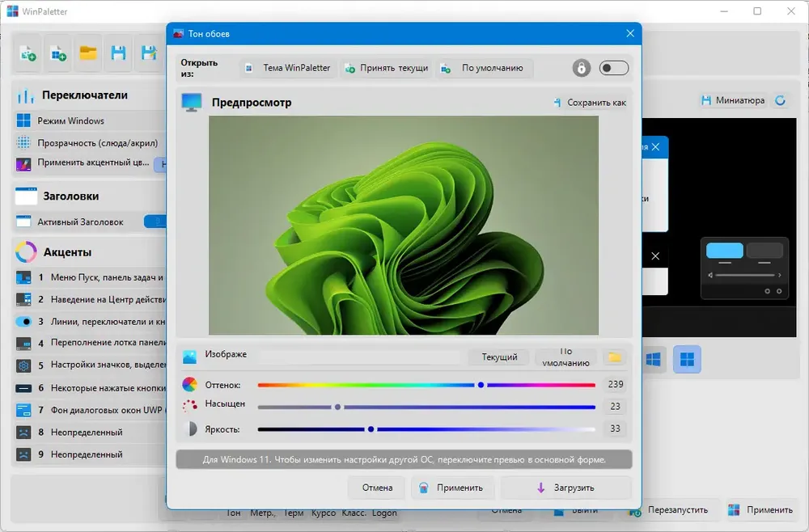The width and height of the screenshot is (809, 532).
Task: Click the По умолчанию open-from button
Action: (x=484, y=68)
